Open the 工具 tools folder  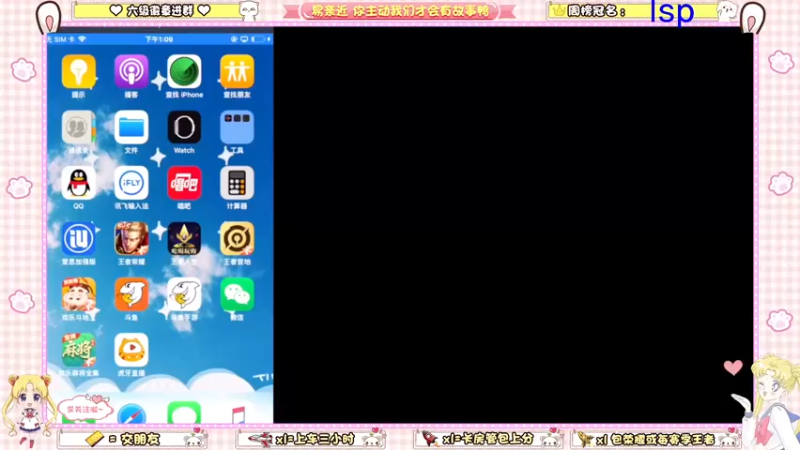[237, 128]
